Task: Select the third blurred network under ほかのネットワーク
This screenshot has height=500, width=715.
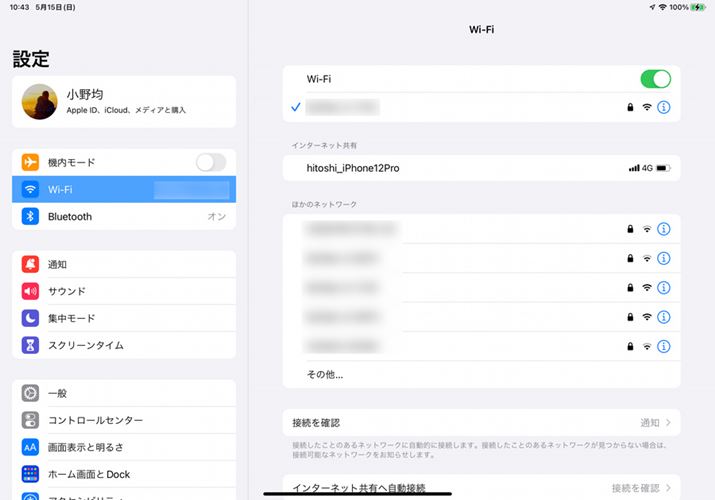Action: [482, 288]
